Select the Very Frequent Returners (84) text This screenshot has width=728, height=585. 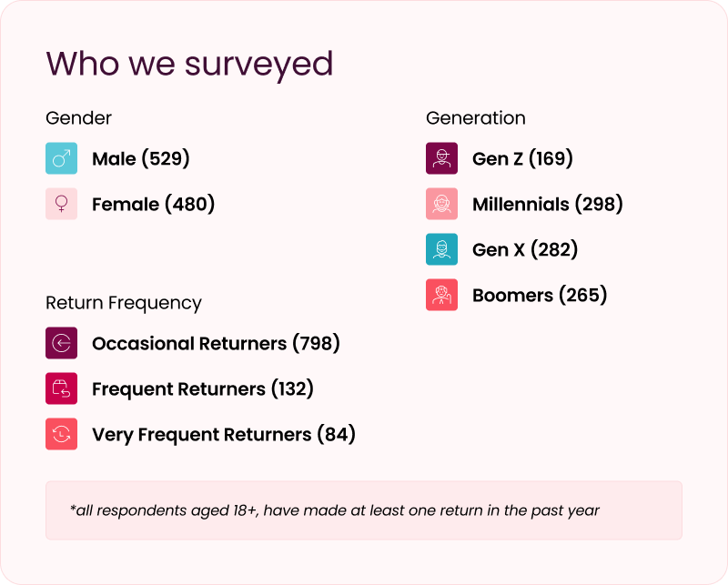[x=223, y=434]
